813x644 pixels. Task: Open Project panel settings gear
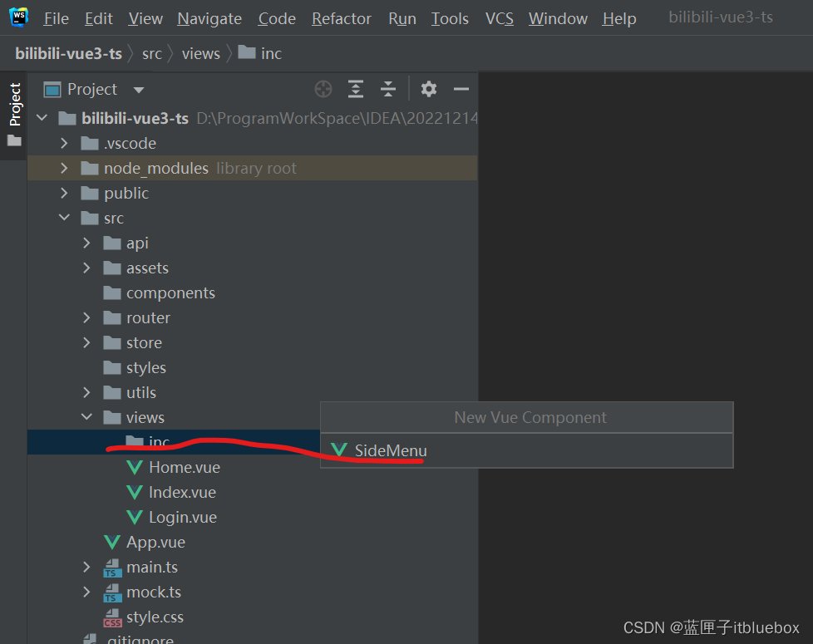(x=428, y=89)
